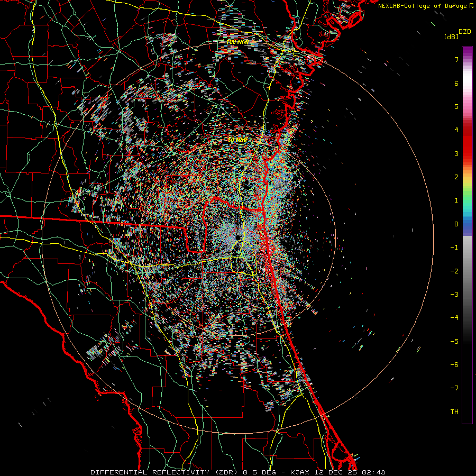Click the DZD label above the color bar
The height and width of the screenshot is (476, 476).
click(x=465, y=32)
